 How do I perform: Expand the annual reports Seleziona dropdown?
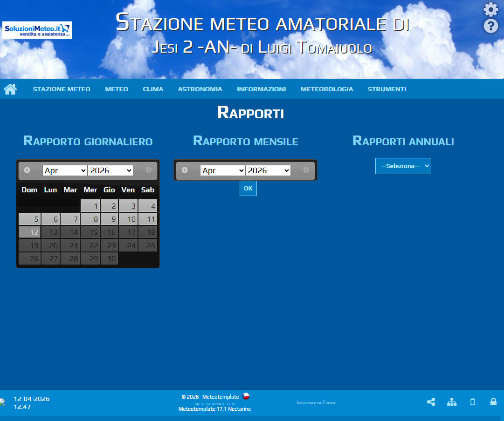coord(403,166)
